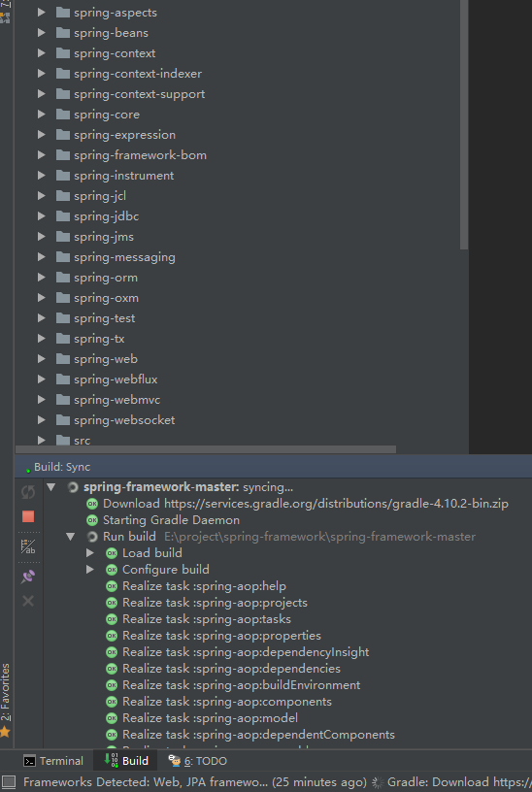Screen dimensions: 532x792
Task: Select Realize task :spring-aop:components row
Action: [227, 702]
